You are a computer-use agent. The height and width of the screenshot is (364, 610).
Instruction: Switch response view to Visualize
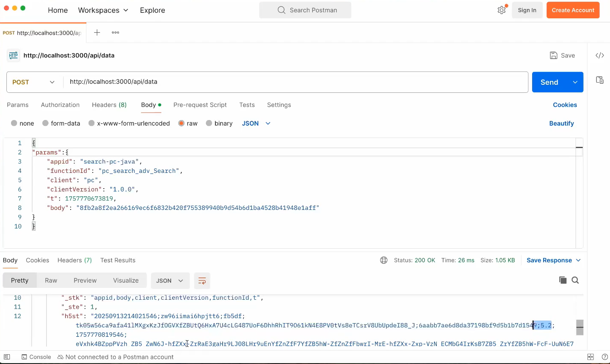126,281
